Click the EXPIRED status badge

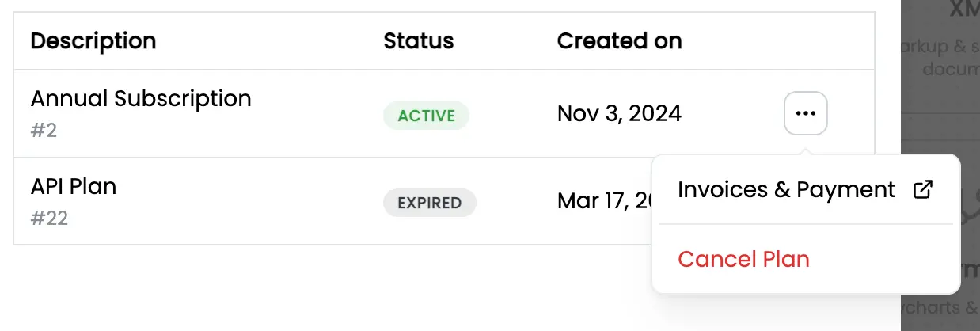[430, 203]
